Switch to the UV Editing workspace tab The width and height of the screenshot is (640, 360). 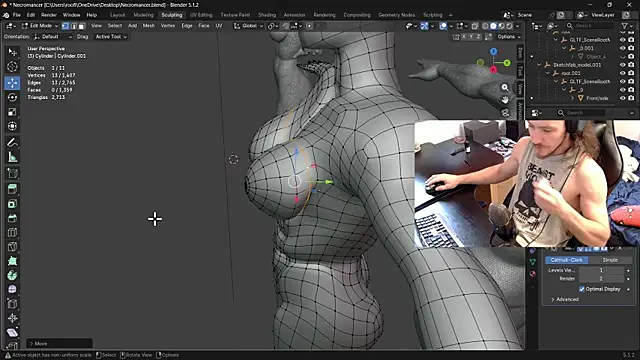[x=201, y=15]
